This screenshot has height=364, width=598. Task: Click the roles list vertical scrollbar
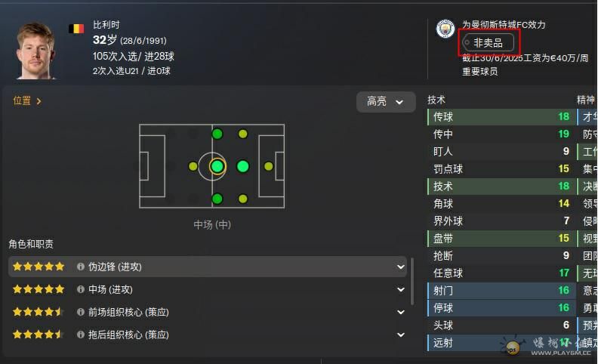(412, 282)
